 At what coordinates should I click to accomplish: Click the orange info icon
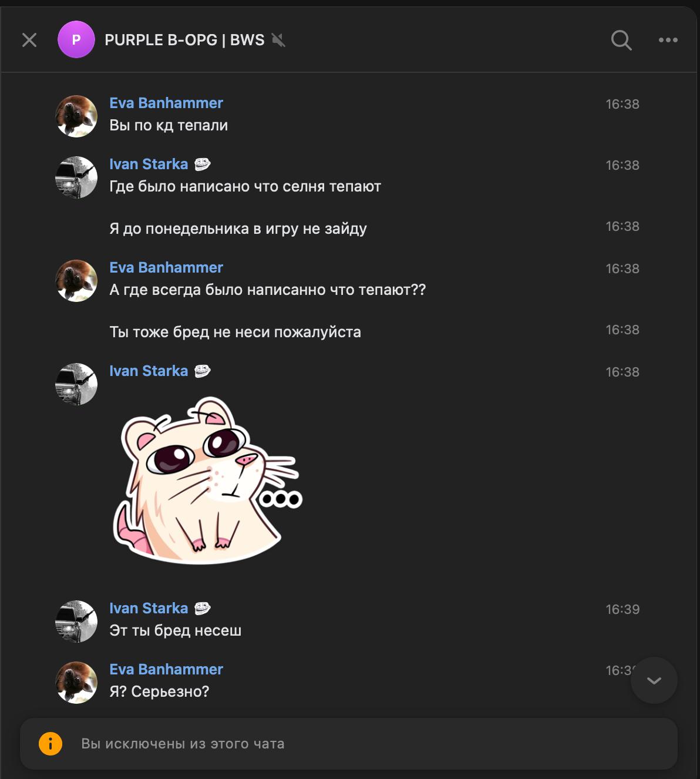tap(51, 743)
